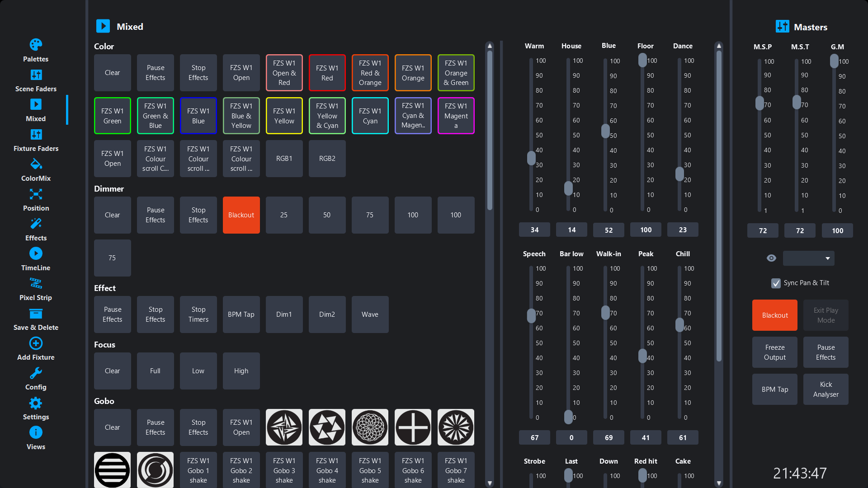Click the BPM Tap effect button
The width and height of the screenshot is (868, 488).
[241, 314]
